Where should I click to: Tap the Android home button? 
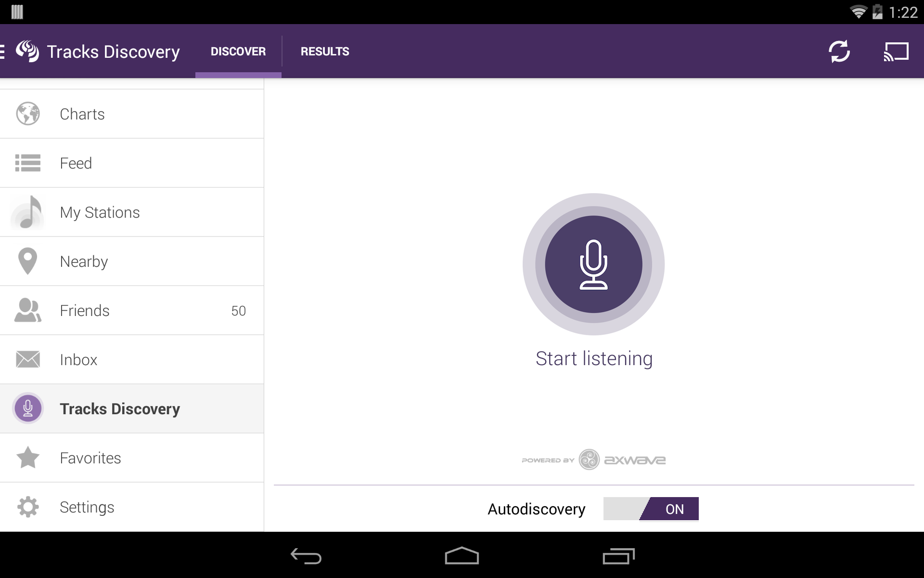click(462, 556)
